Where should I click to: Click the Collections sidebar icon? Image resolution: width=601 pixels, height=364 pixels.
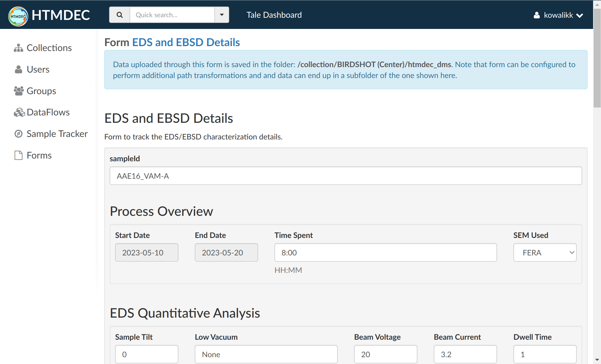click(18, 47)
